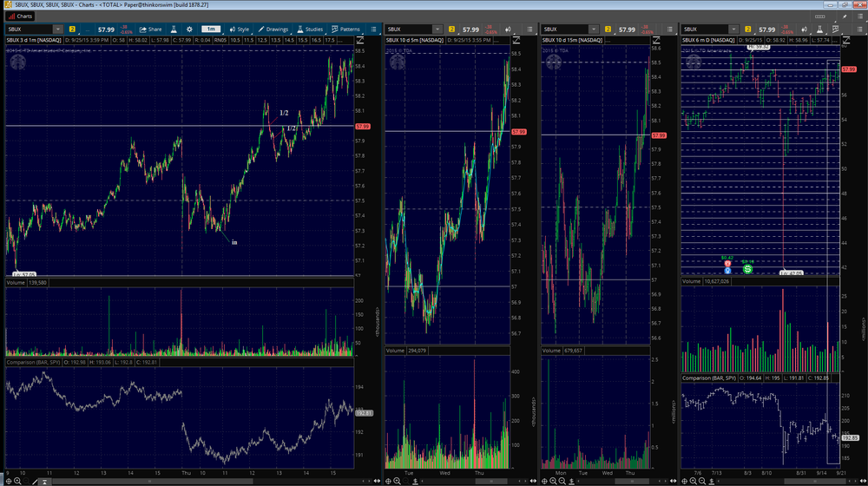This screenshot has width=868, height=486.
Task: Click SBUX 10 d 5m [NASDAQ] title label
Action: click(415, 41)
